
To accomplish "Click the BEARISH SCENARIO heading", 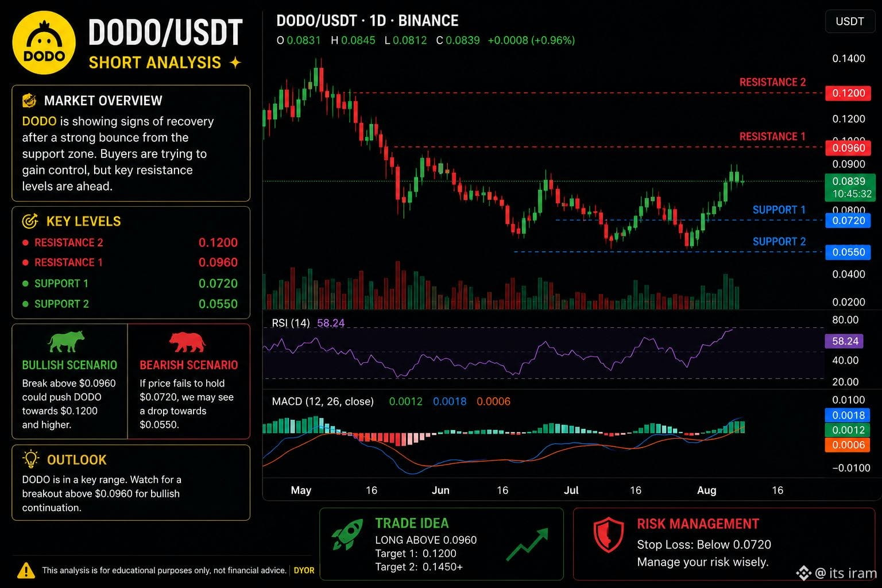I will point(189,365).
